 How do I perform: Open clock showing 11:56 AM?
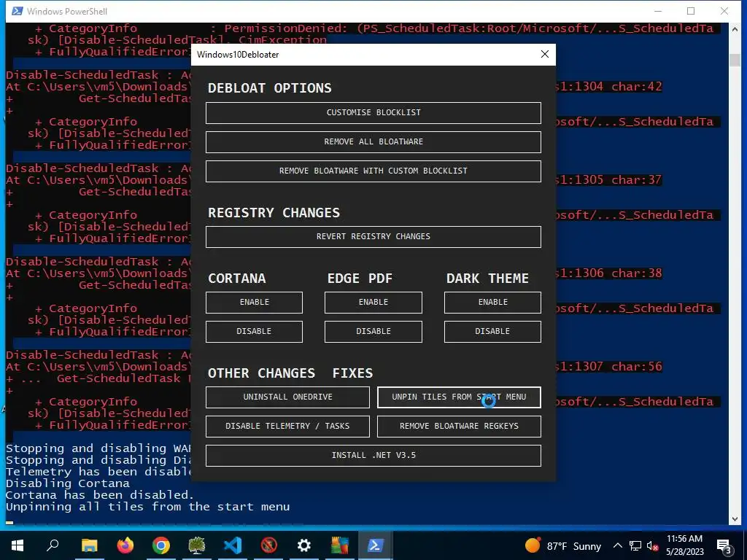tap(684, 545)
